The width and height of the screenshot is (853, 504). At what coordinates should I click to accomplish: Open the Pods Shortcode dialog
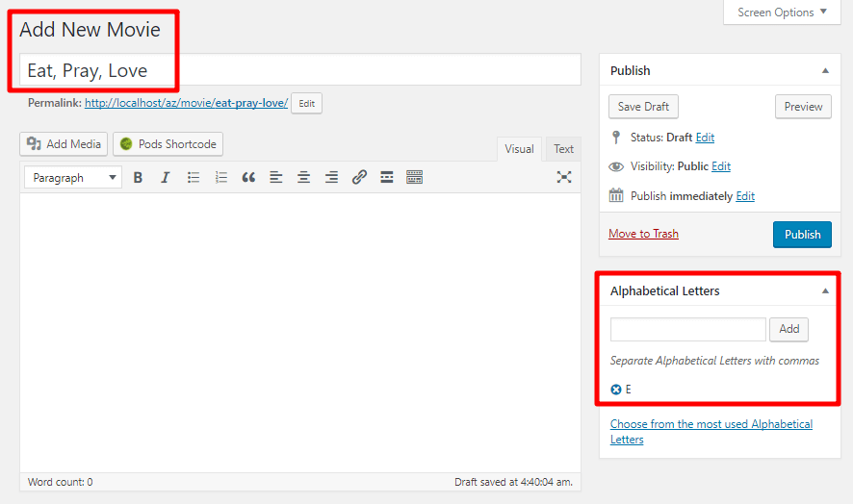[168, 144]
